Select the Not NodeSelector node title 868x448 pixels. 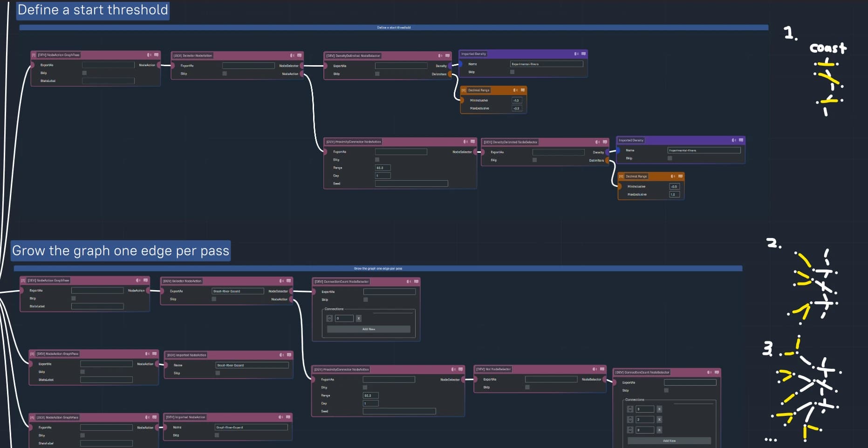coord(493,369)
